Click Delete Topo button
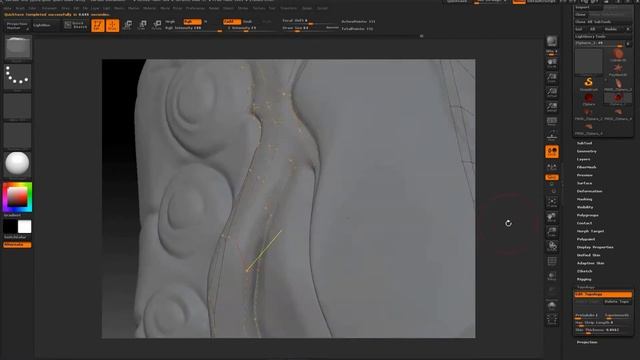 [x=618, y=302]
